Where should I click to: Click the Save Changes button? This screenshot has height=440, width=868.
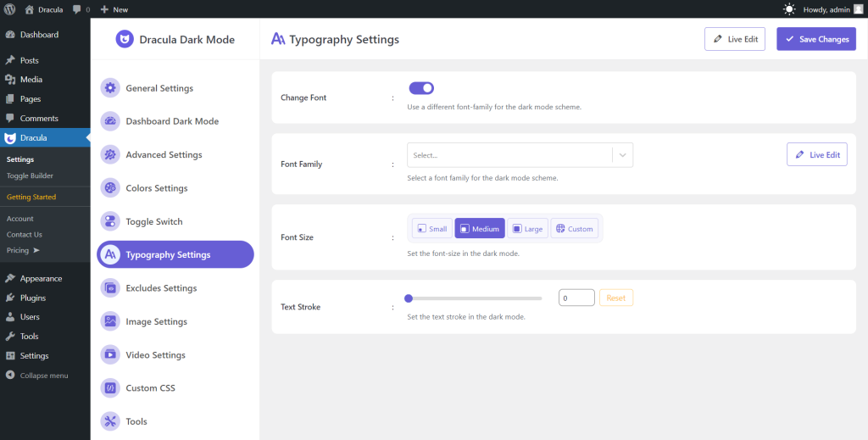tap(816, 39)
